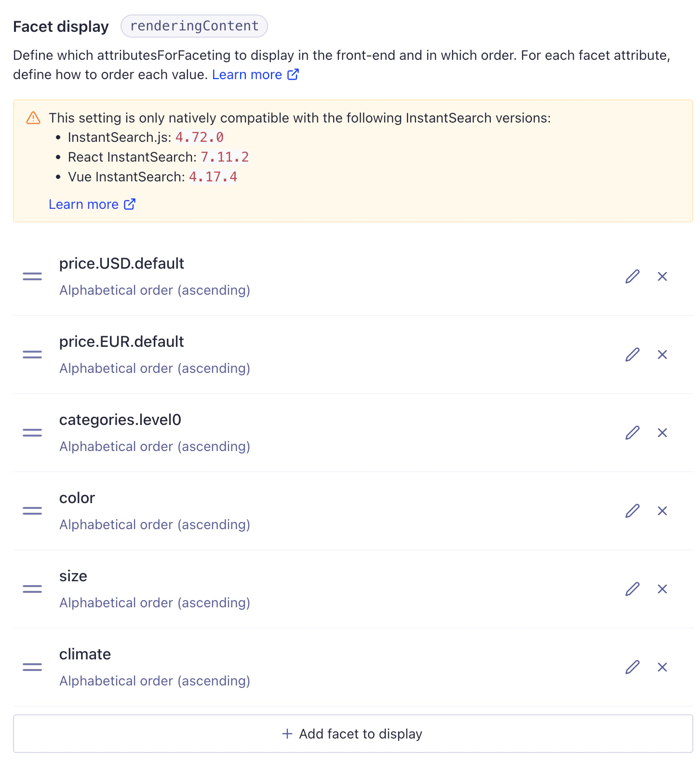This screenshot has width=700, height=766.
Task: Edit the price.EUR.default facet ordering
Action: point(632,355)
